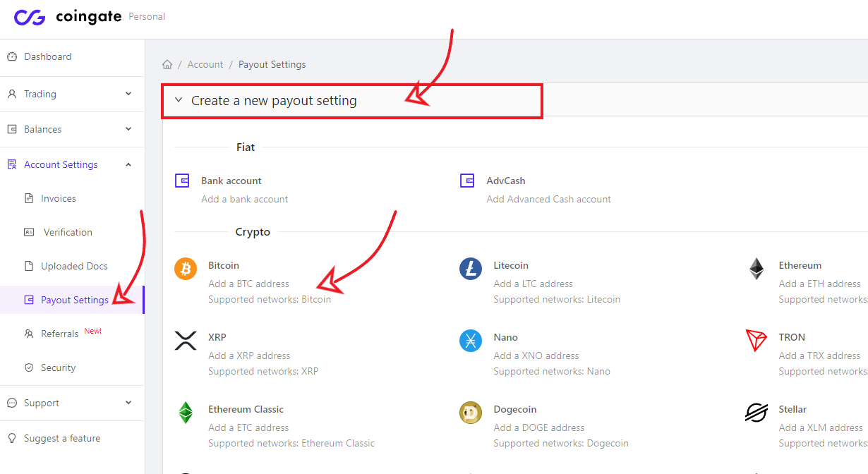Screen dimensions: 868x474
Task: Click the AdvCash wallet icon
Action: click(x=467, y=181)
